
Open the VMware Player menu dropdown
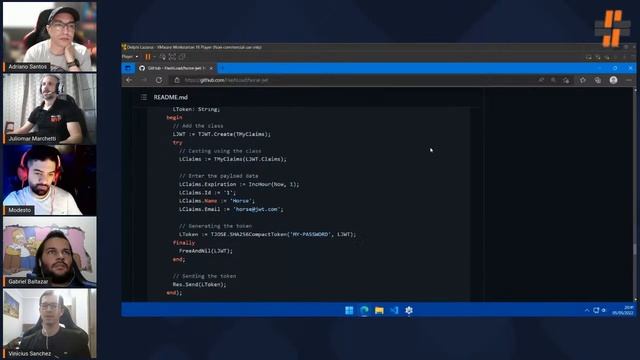(x=130, y=57)
